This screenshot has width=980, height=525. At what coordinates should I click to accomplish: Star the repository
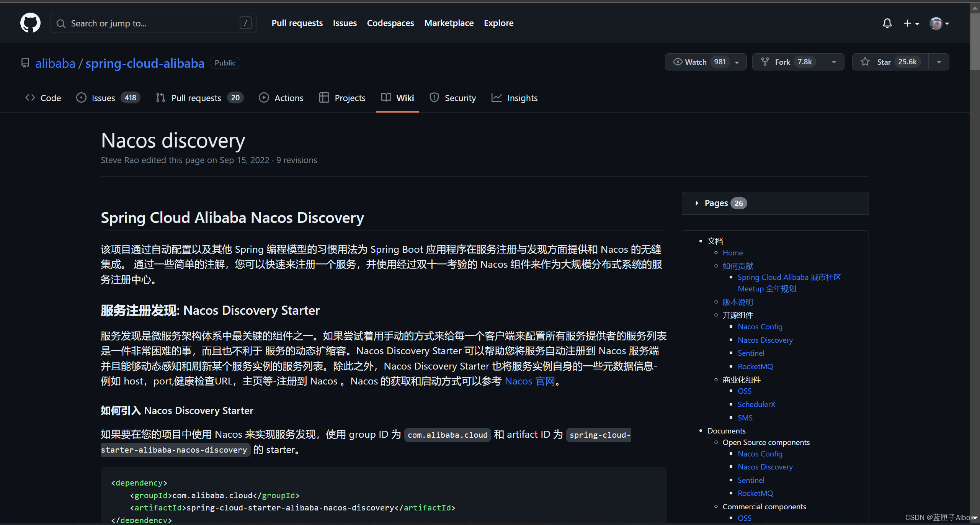890,62
